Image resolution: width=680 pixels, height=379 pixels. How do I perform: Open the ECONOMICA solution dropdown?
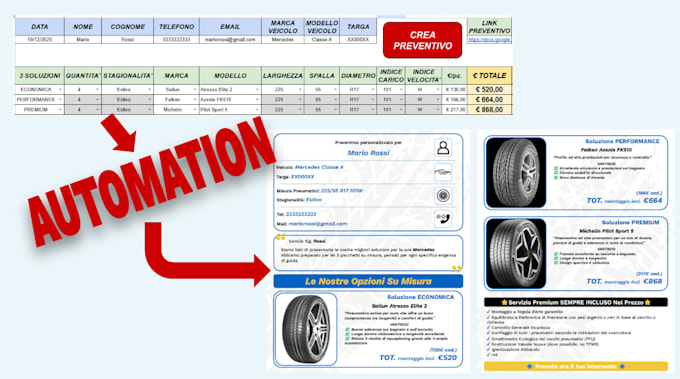[x=60, y=89]
